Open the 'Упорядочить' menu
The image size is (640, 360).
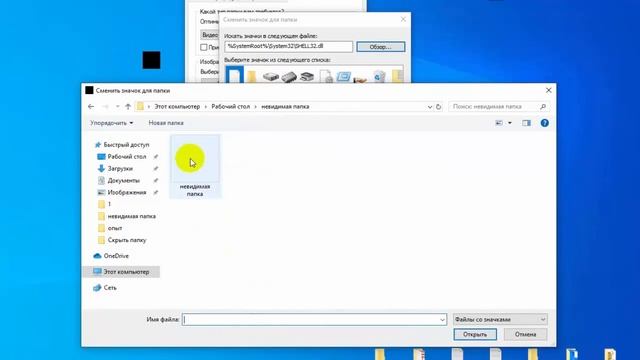[x=111, y=123]
